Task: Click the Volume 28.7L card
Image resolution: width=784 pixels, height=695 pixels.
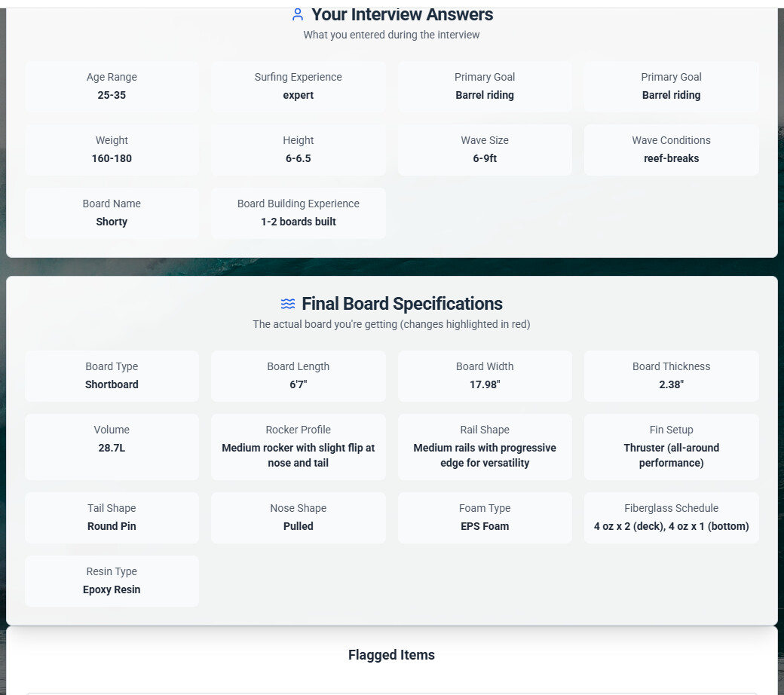Action: (x=112, y=446)
